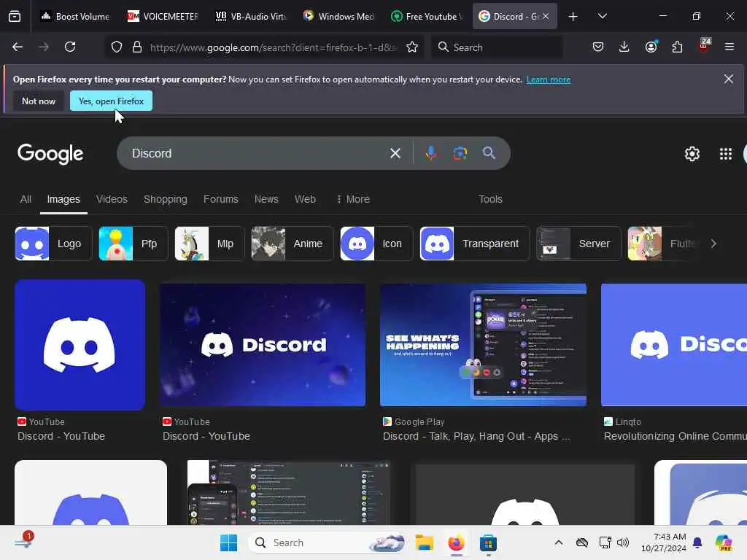Filter images by the Transparent chip
The width and height of the screenshot is (747, 560).
click(x=474, y=244)
